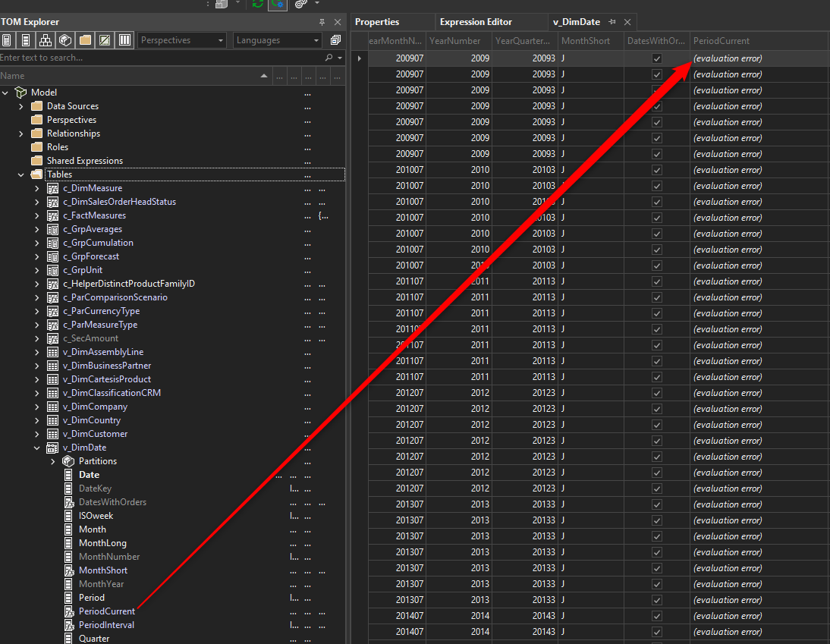Click the green refresh icon in the top toolbar

(258, 5)
